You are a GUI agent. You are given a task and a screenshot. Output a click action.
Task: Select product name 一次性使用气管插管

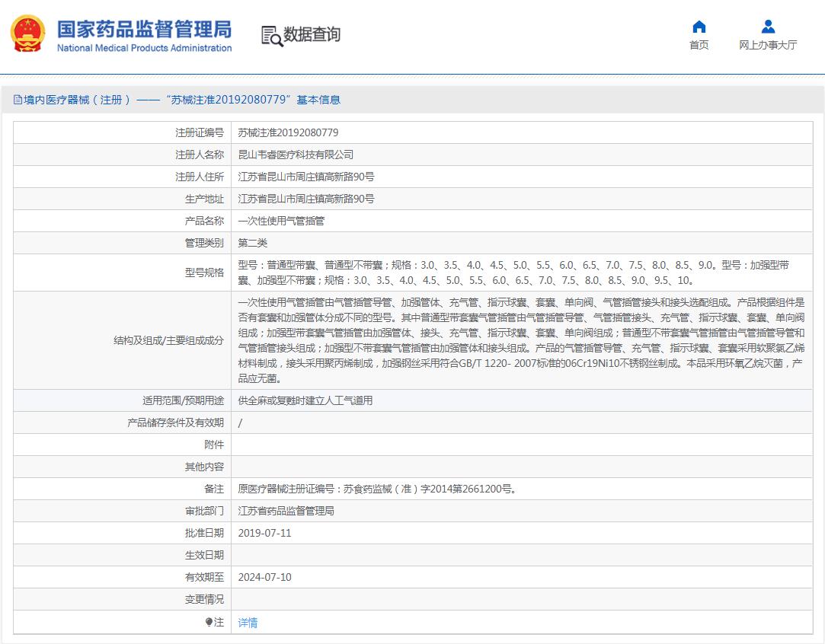click(281, 221)
